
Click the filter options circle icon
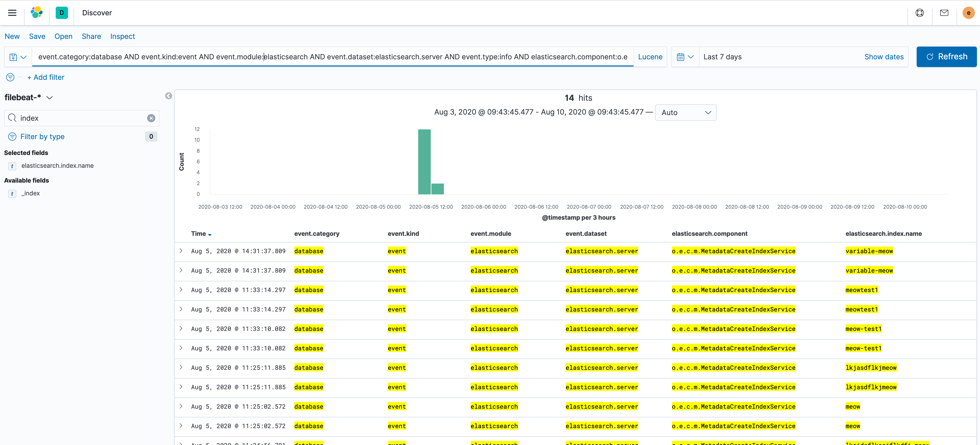[x=10, y=77]
